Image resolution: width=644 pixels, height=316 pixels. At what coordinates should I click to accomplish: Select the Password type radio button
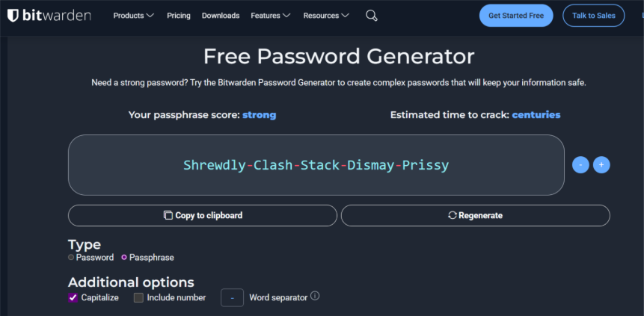[71, 257]
